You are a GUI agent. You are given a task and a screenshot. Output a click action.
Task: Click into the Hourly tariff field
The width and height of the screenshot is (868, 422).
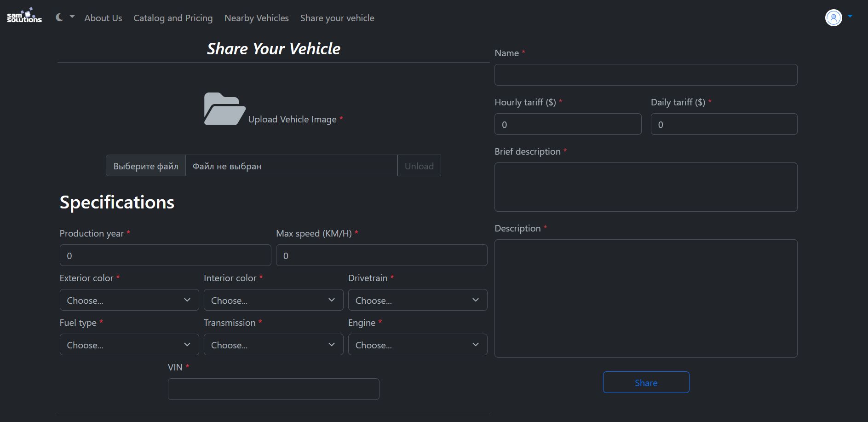[568, 124]
